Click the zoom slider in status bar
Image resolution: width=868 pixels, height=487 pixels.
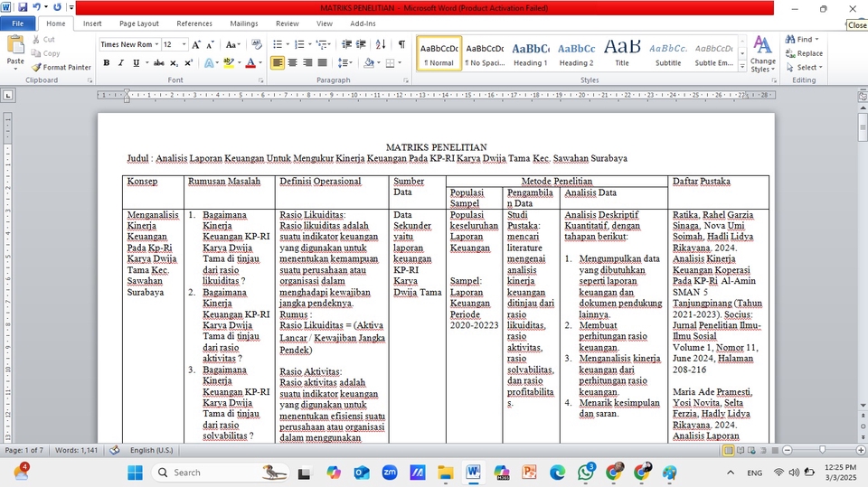823,451
